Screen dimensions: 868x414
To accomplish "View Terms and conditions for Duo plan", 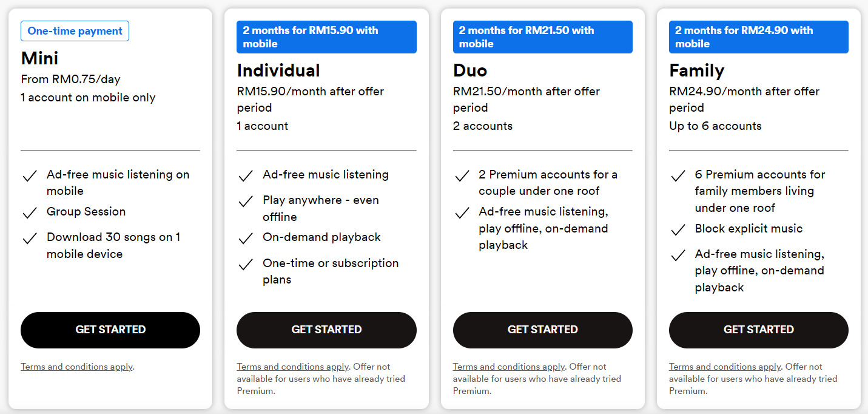I will tap(509, 367).
